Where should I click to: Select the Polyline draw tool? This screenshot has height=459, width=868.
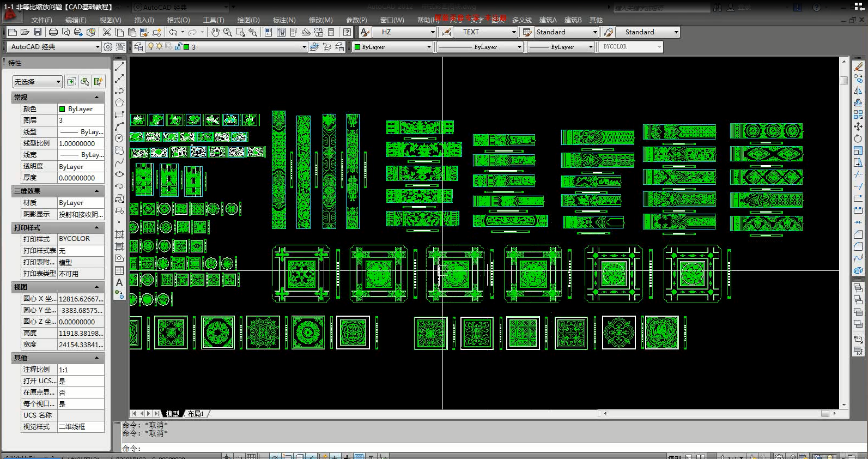(x=119, y=90)
